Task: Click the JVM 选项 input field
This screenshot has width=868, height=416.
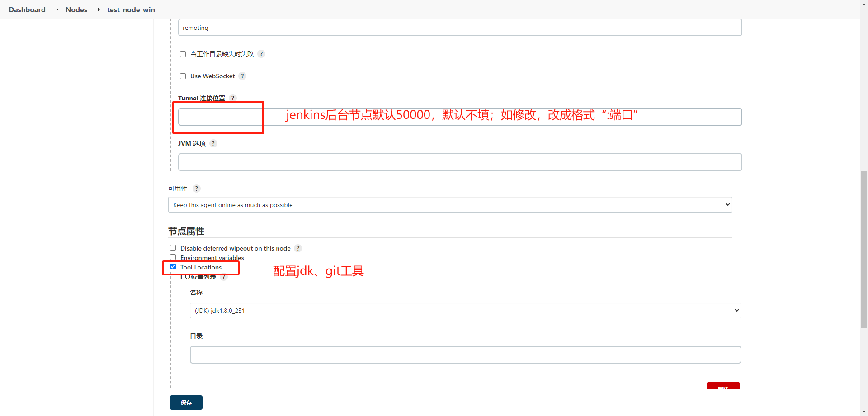Action: tap(460, 162)
